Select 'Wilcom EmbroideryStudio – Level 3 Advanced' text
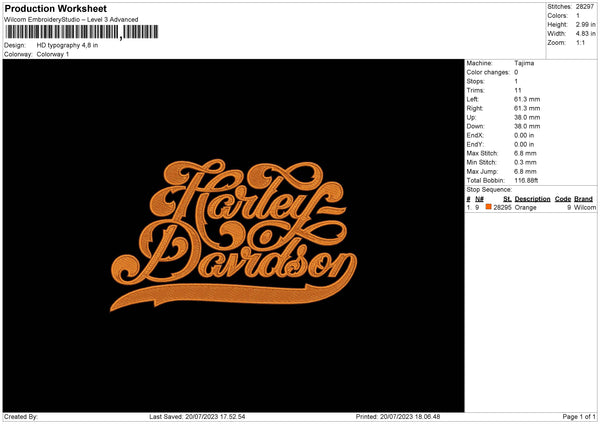Screen dimensions: 600x424 click(x=71, y=20)
